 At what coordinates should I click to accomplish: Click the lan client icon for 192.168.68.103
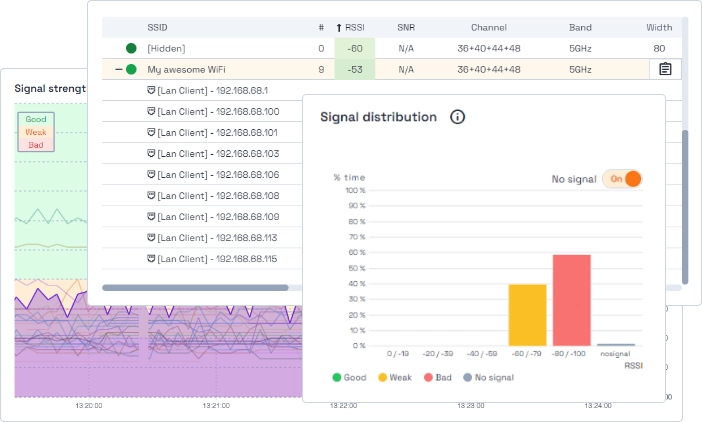(151, 153)
